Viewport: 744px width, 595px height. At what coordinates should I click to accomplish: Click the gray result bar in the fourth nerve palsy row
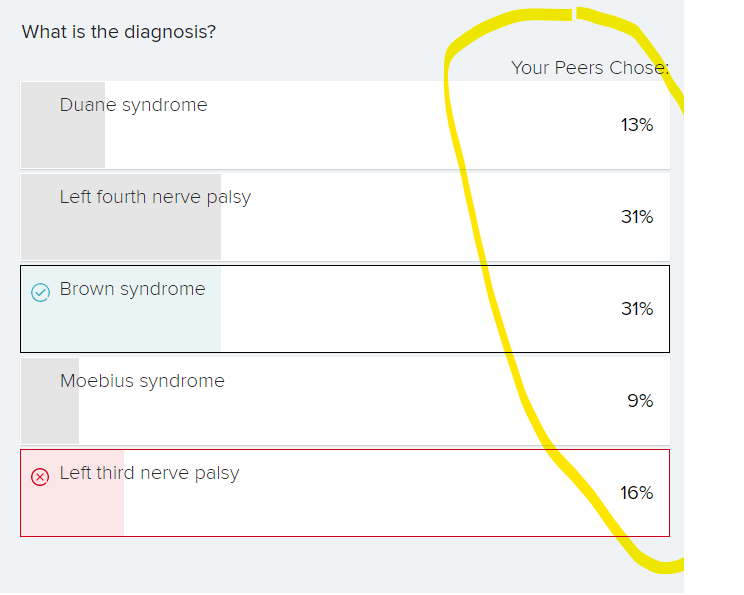click(x=120, y=235)
